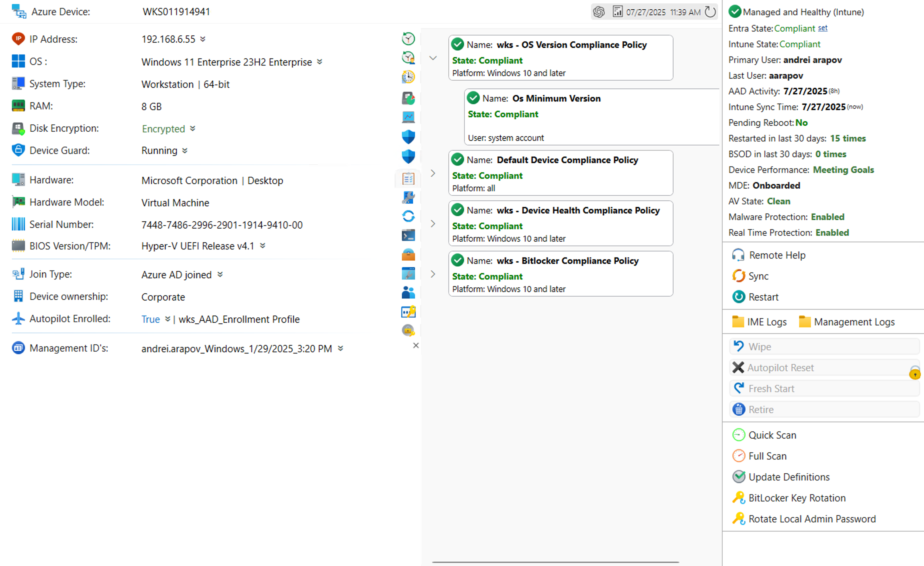Expand the Management ID's chevron
The height and width of the screenshot is (566, 924).
pos(340,348)
